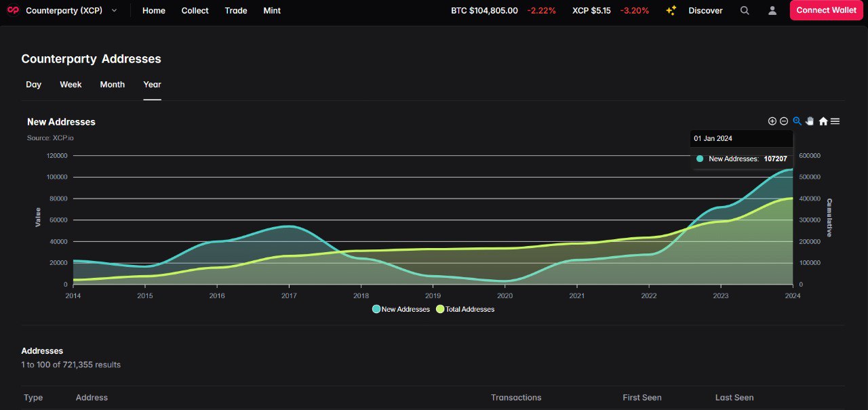Toggle Total Addresses series in legend

click(x=465, y=309)
